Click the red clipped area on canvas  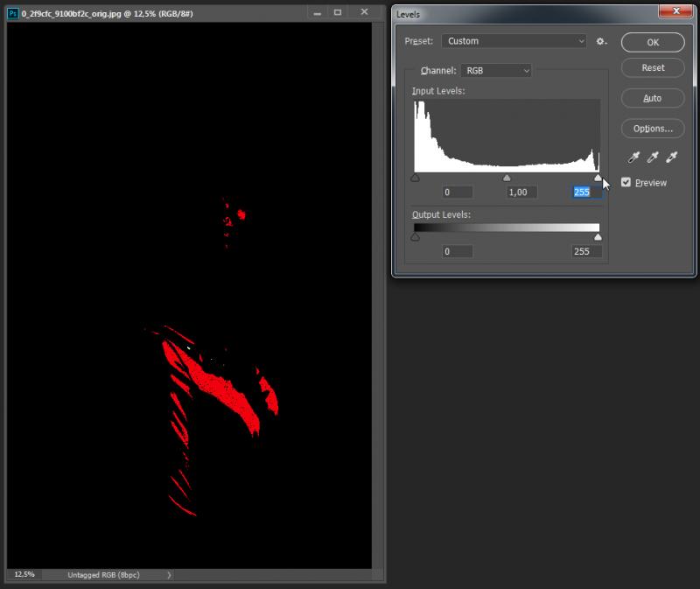click(219, 387)
